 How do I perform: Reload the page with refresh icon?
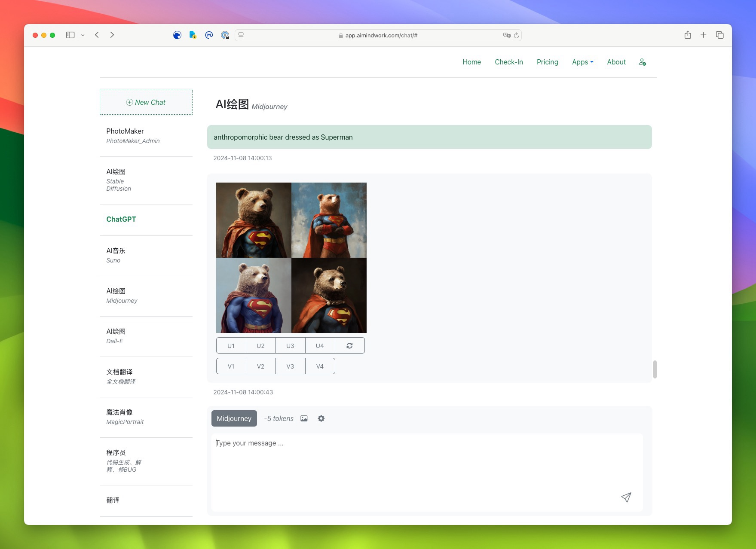pyautogui.click(x=516, y=35)
